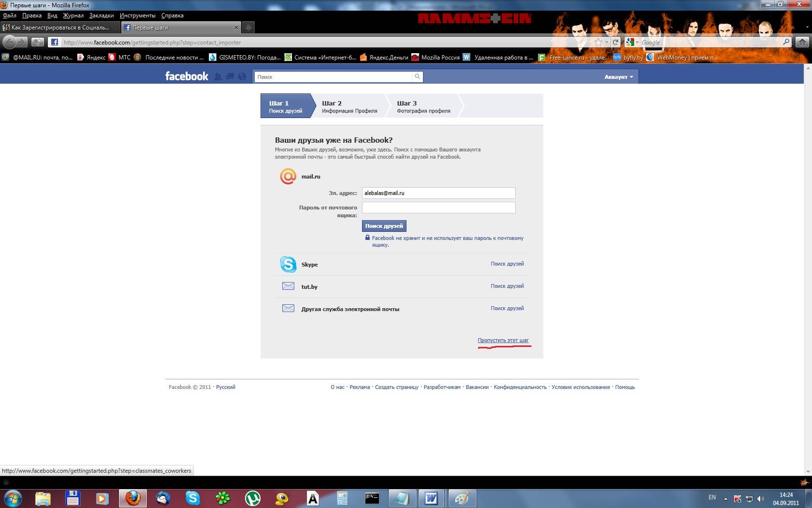The image size is (812, 508).
Task: Open the Mozilla Россия bookmark
Action: [435, 57]
